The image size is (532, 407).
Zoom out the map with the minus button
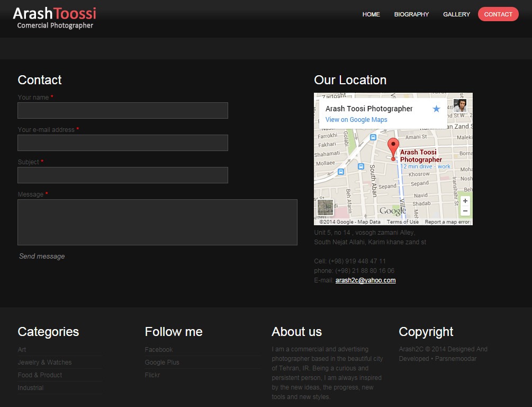click(x=465, y=211)
